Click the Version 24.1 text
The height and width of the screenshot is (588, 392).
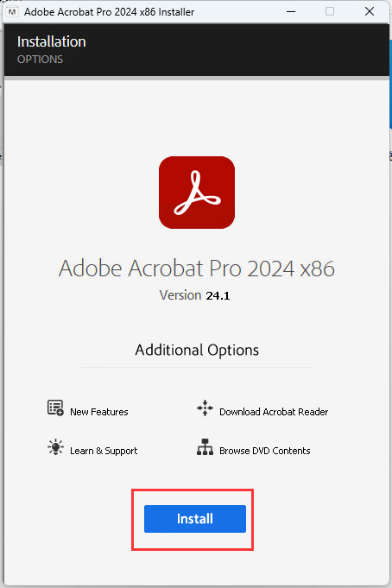tap(194, 295)
